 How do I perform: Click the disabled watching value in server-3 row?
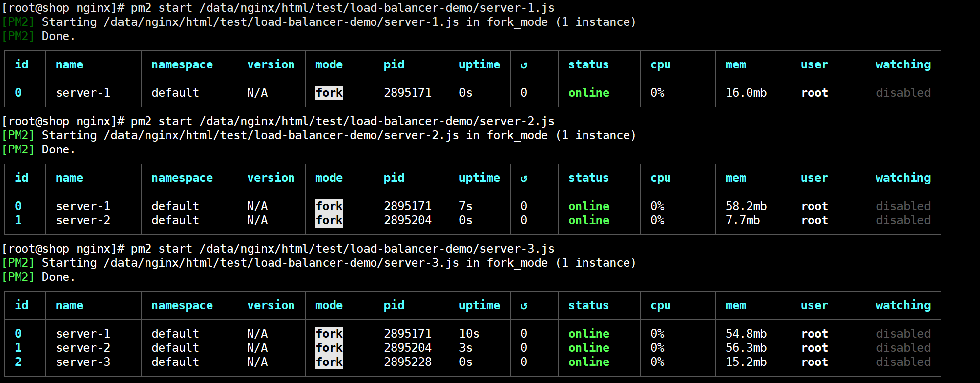(x=903, y=362)
